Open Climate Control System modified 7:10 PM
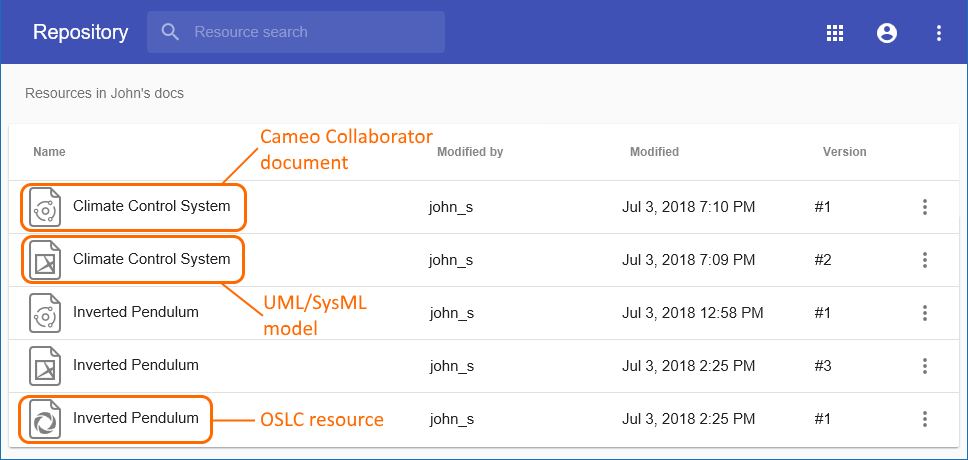The image size is (968, 460). (x=151, y=207)
